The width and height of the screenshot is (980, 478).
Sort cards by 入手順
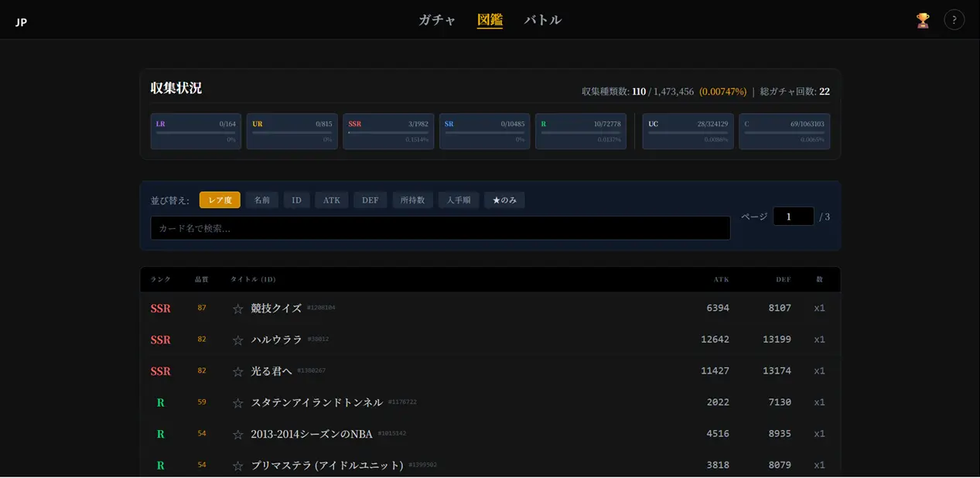(458, 200)
